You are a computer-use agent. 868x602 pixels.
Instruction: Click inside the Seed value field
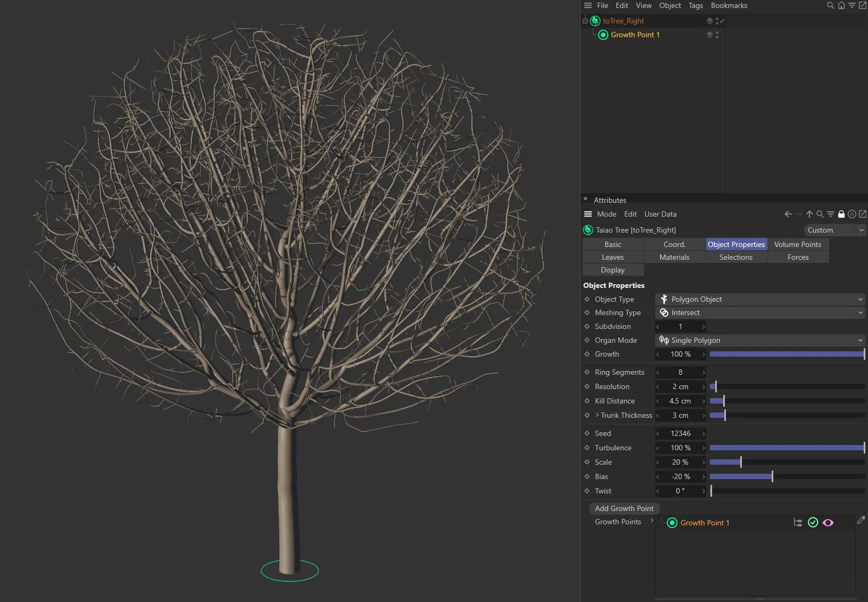coord(680,433)
